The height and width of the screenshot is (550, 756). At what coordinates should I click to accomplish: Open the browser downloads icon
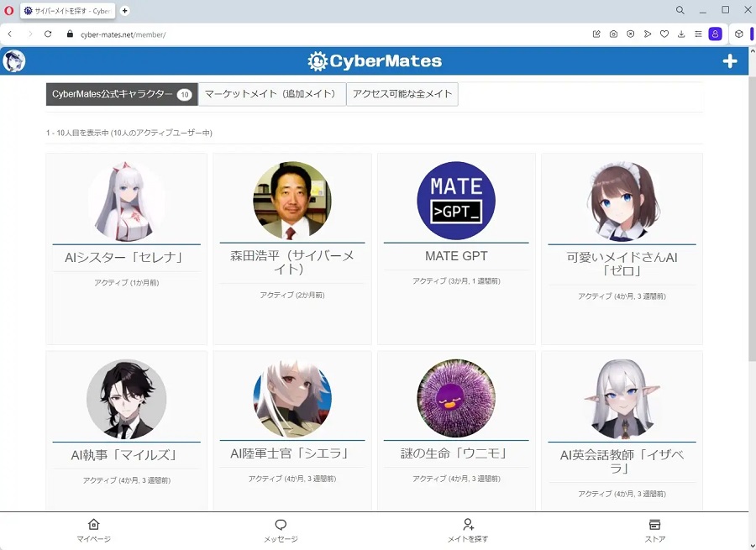coord(681,34)
